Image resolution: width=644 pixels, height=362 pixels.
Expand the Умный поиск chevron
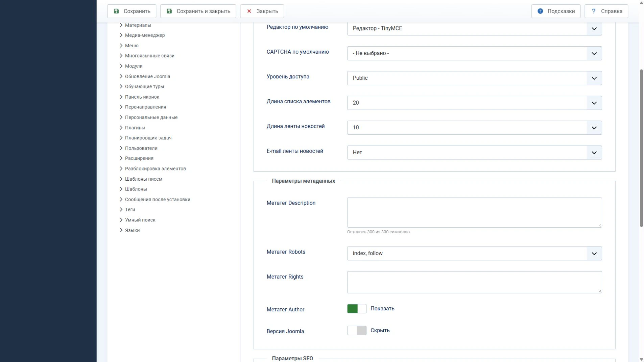[x=121, y=220]
